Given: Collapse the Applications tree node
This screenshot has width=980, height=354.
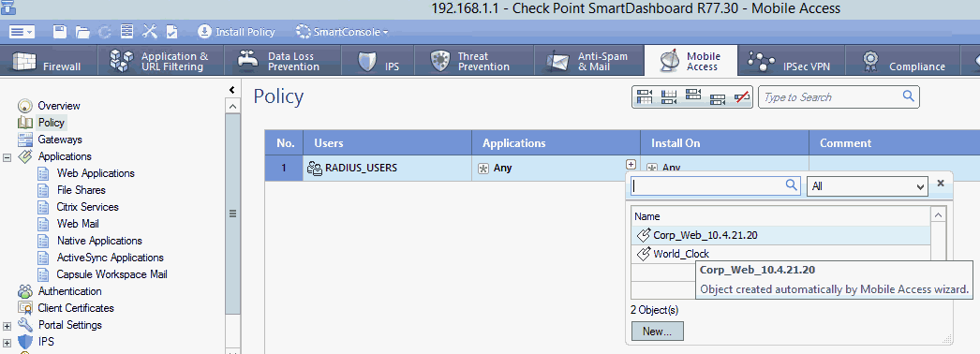Looking at the screenshot, I should (x=7, y=156).
